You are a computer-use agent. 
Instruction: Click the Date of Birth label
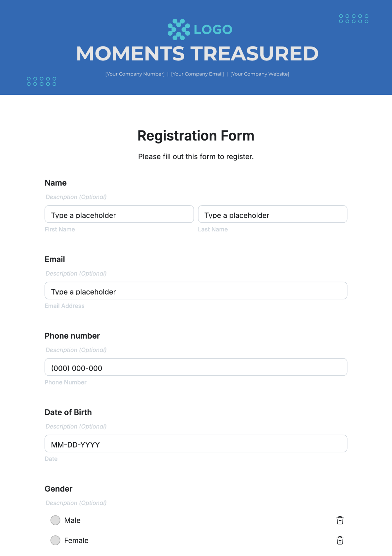[x=68, y=413]
